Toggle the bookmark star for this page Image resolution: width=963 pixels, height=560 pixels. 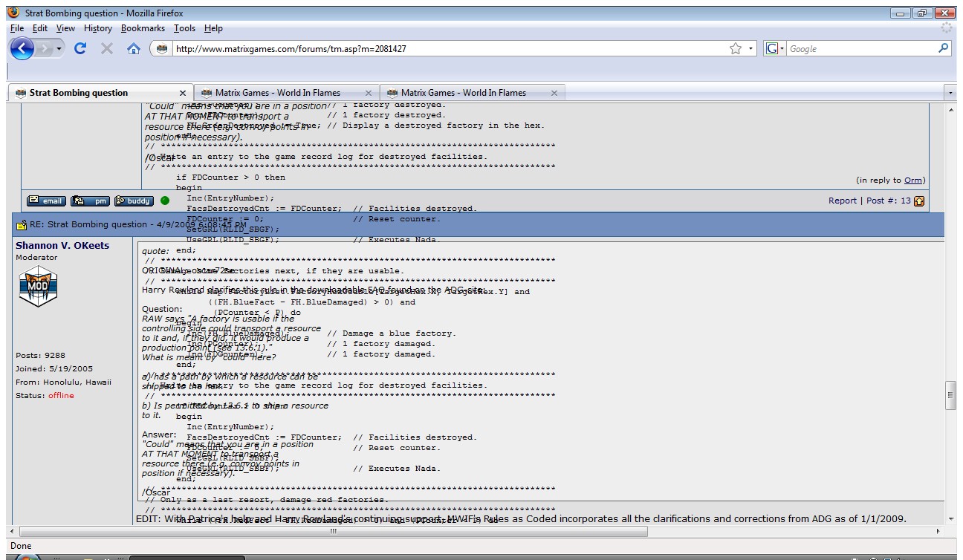(734, 48)
